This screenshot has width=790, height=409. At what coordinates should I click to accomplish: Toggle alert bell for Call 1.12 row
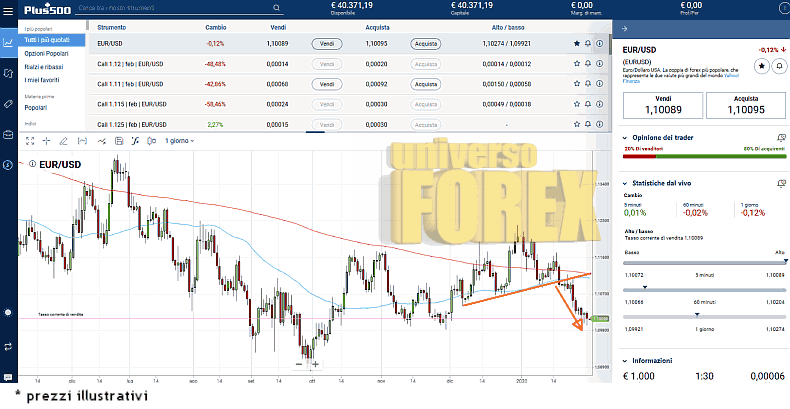(588, 64)
